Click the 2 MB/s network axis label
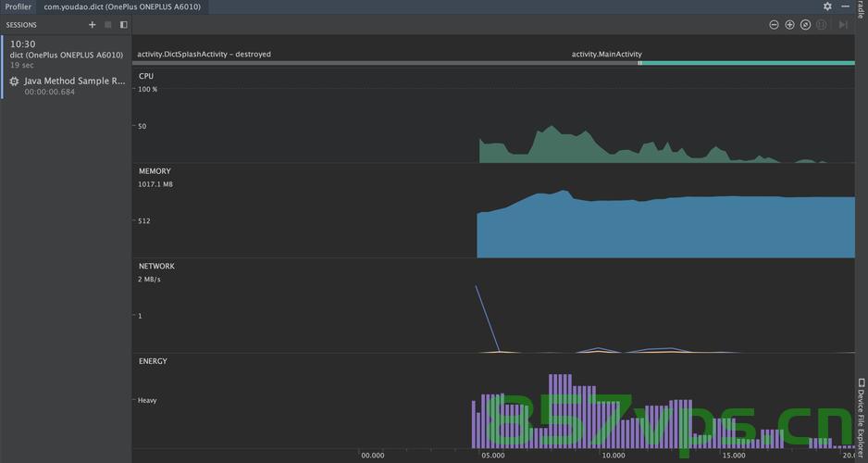The image size is (868, 463). coord(150,279)
